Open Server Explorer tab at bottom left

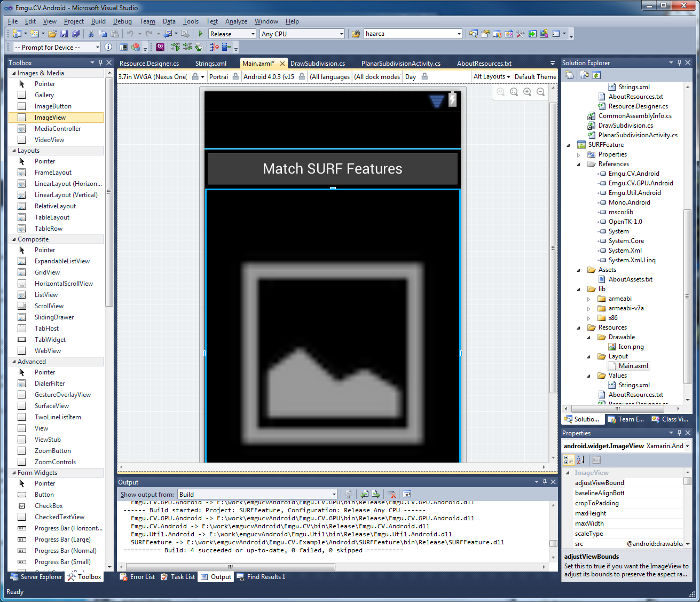36,577
